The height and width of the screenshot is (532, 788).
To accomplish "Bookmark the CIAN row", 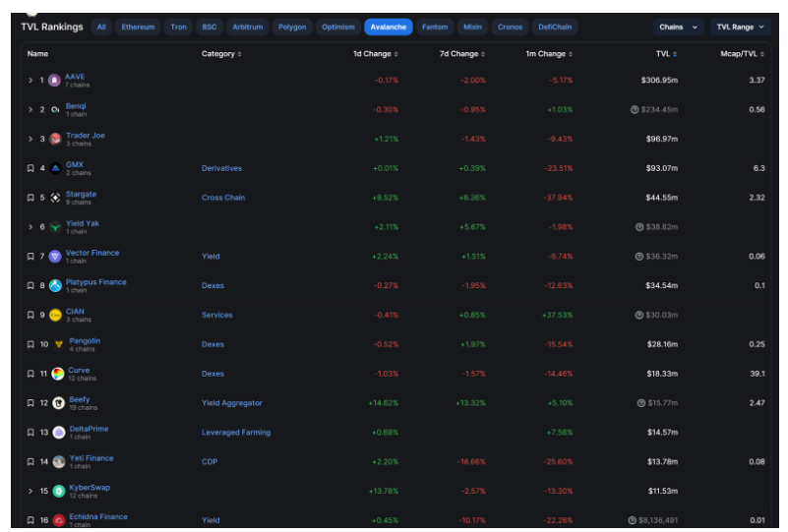I will click(30, 316).
